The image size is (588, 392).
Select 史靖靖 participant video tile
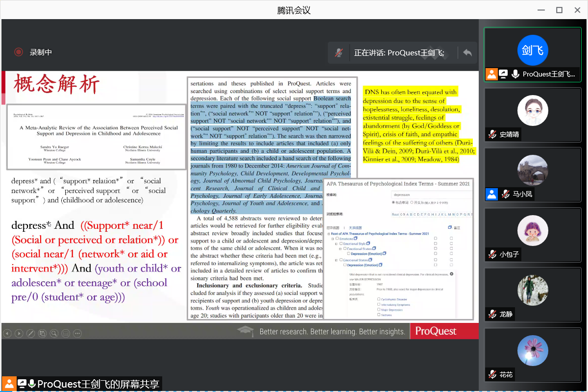pyautogui.click(x=532, y=115)
